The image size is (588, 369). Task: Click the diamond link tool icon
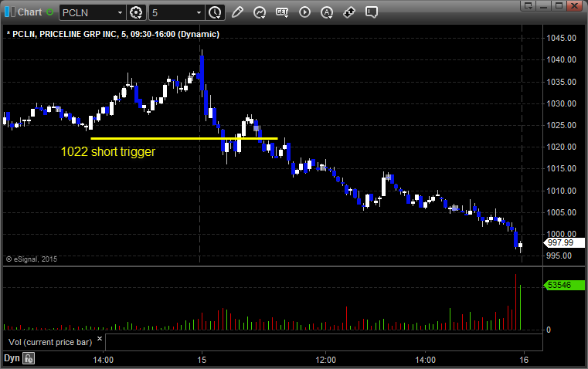click(x=349, y=12)
